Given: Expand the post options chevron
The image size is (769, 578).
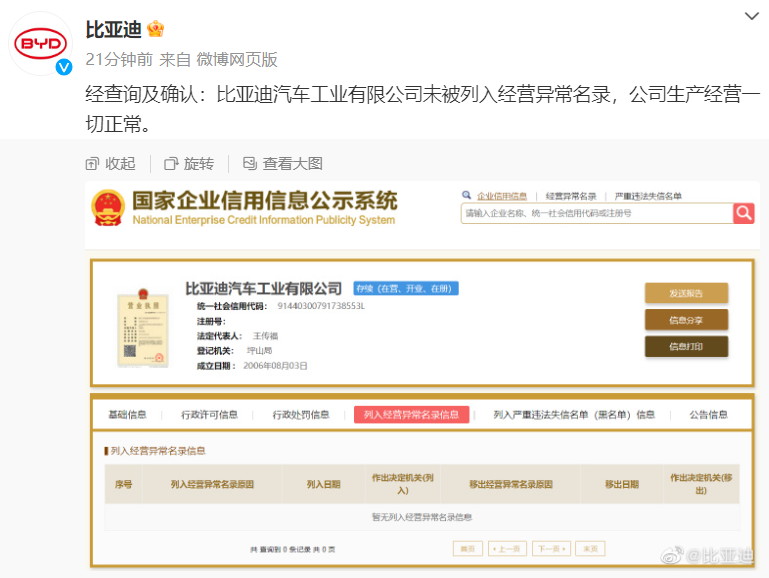Looking at the screenshot, I should pyautogui.click(x=752, y=17).
